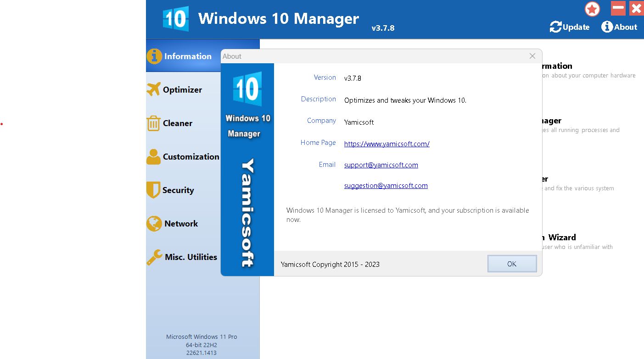
Task: Open the yamicsoft.com home page link
Action: point(387,144)
